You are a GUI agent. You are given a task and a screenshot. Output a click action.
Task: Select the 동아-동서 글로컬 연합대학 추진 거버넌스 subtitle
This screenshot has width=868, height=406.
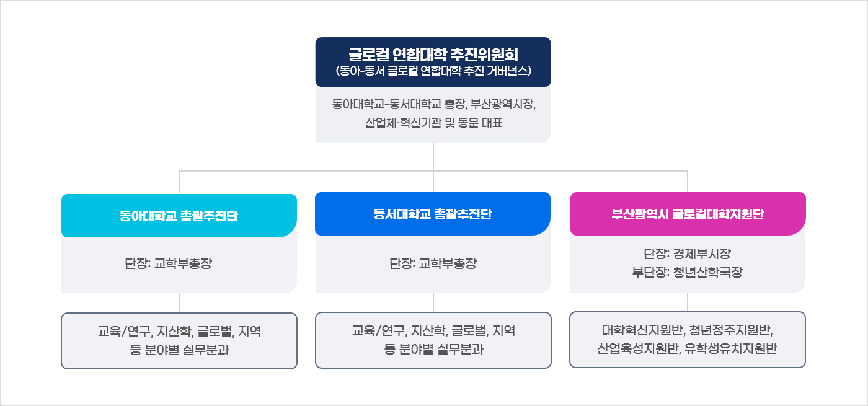tap(433, 70)
